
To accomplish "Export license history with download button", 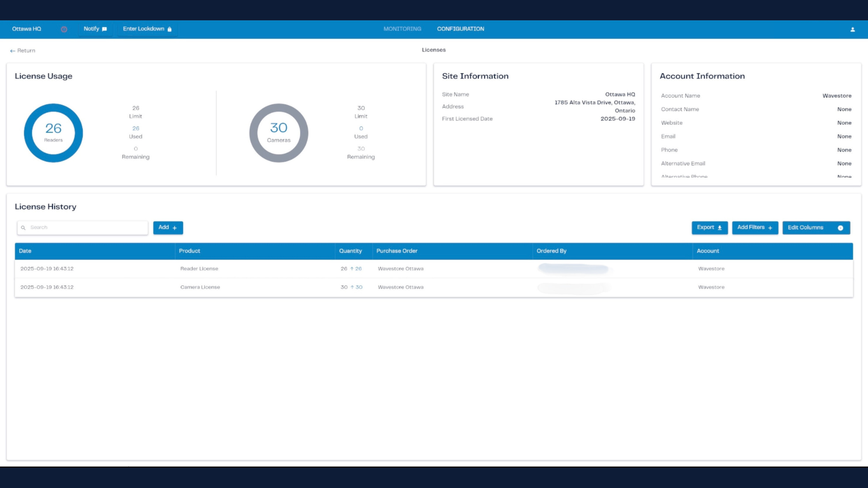I will coord(709,228).
